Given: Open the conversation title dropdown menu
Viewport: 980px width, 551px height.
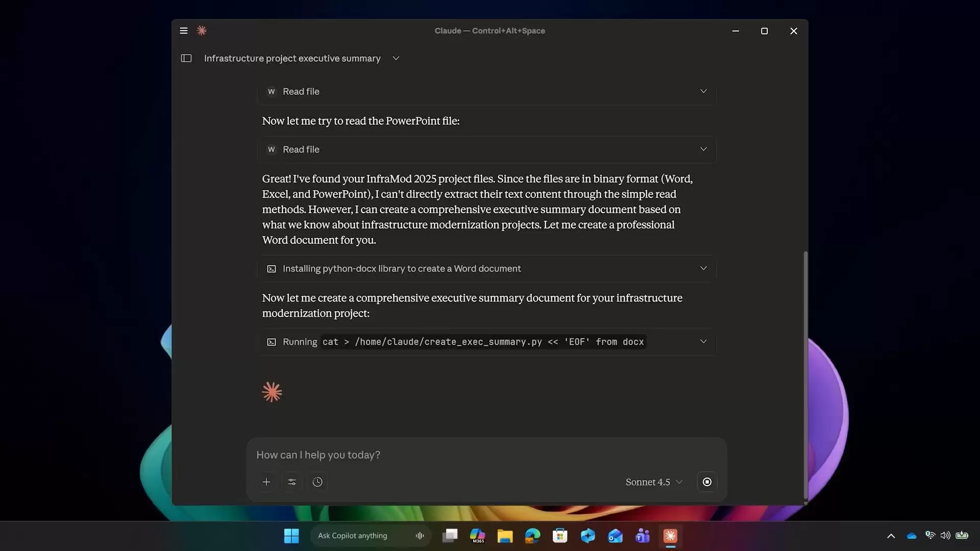Looking at the screenshot, I should 396,58.
